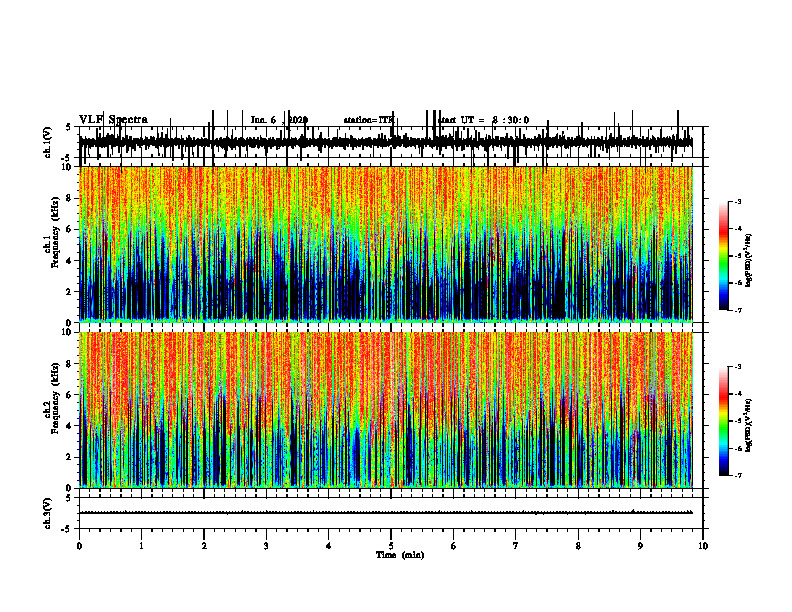This screenshot has width=792, height=612.
Task: Click time axis tick label "2"
Action: click(x=204, y=546)
